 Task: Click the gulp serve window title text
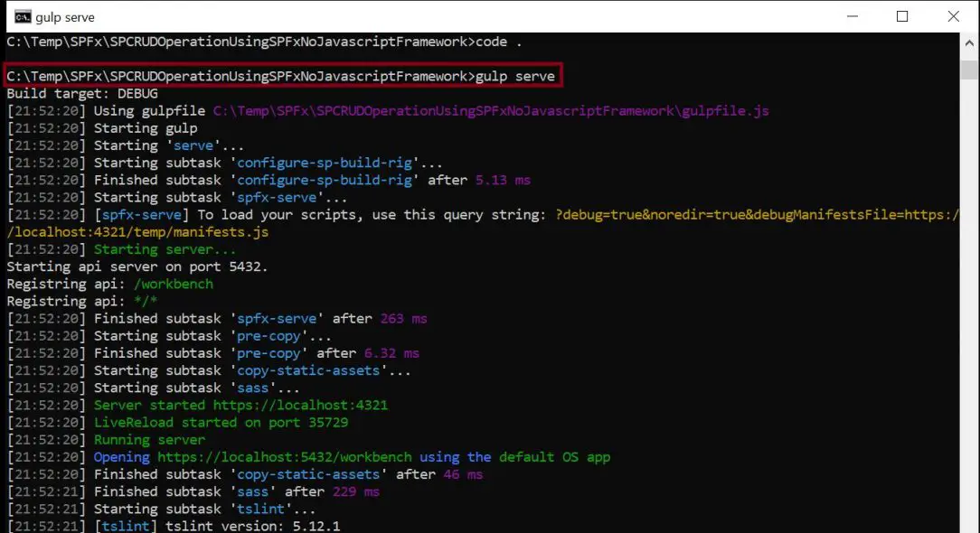coord(63,16)
